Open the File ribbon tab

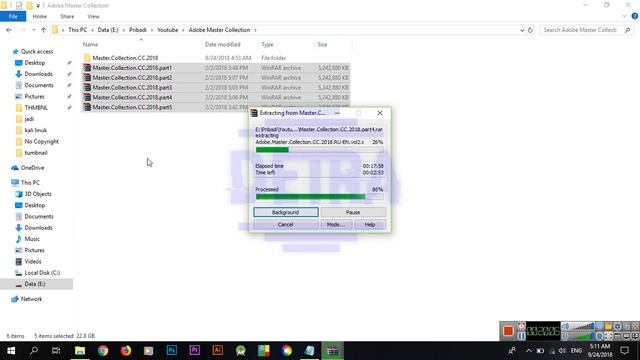(x=13, y=16)
